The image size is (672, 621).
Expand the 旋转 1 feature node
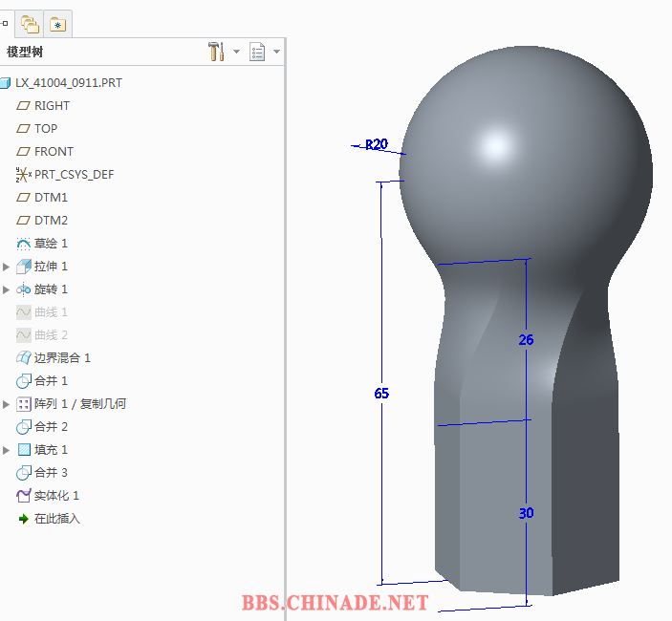click(7, 289)
